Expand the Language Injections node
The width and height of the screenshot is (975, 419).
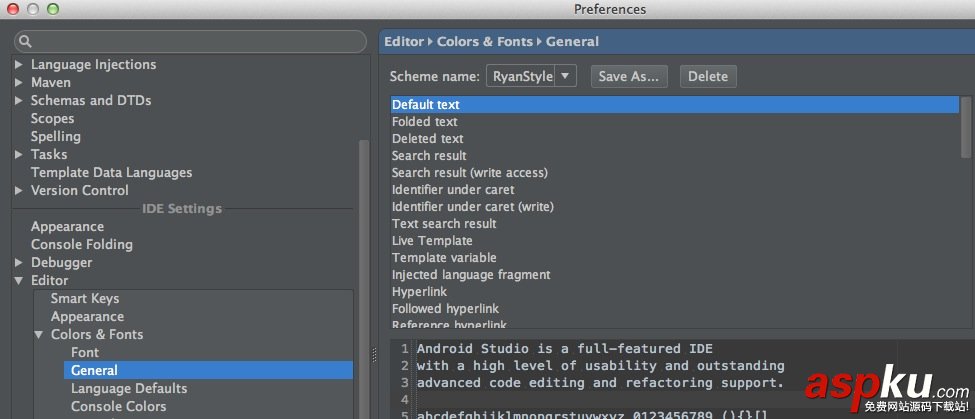coord(19,65)
